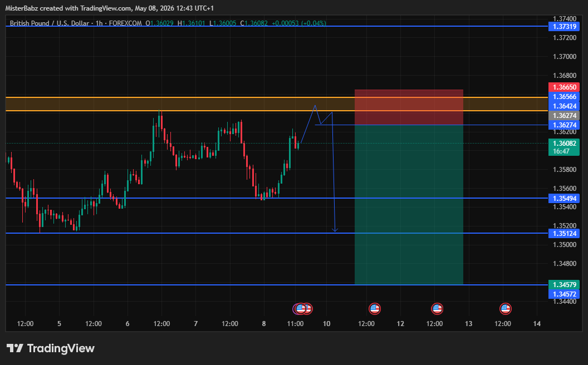This screenshot has height=365, width=588.
Task: Click the TradingView logo at bottom
Action: coord(50,348)
